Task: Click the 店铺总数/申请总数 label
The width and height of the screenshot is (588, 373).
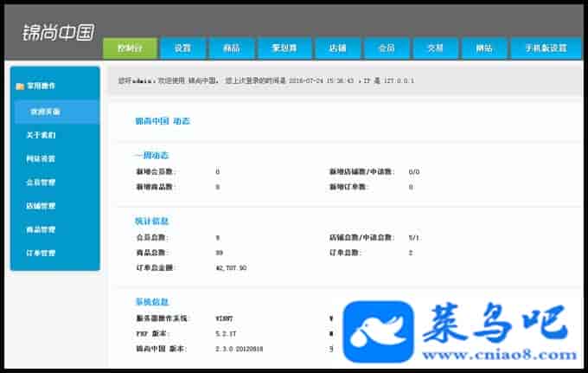Action: point(361,237)
